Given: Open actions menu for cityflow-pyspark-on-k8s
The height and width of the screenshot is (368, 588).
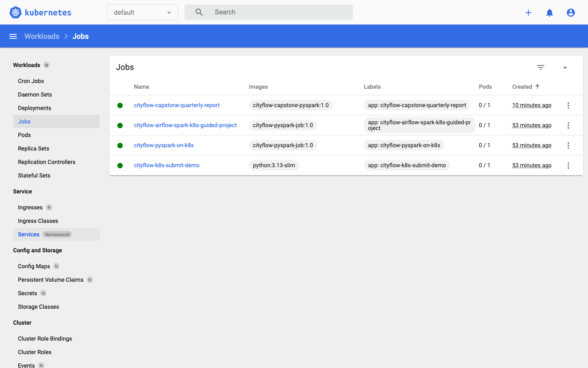Looking at the screenshot, I should tap(568, 146).
